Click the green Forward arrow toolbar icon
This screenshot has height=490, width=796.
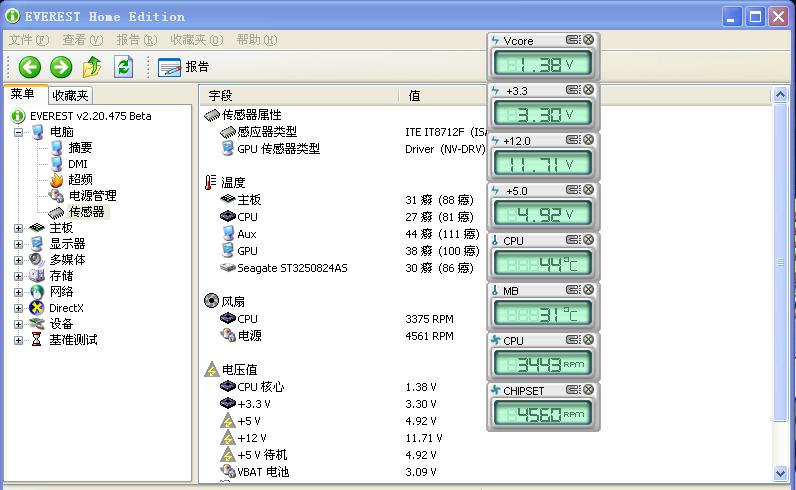[61, 67]
